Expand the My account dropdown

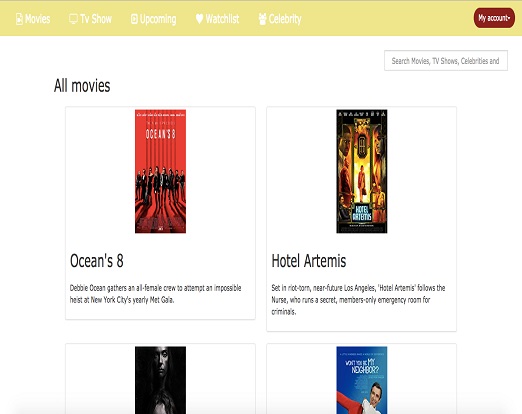pos(494,18)
